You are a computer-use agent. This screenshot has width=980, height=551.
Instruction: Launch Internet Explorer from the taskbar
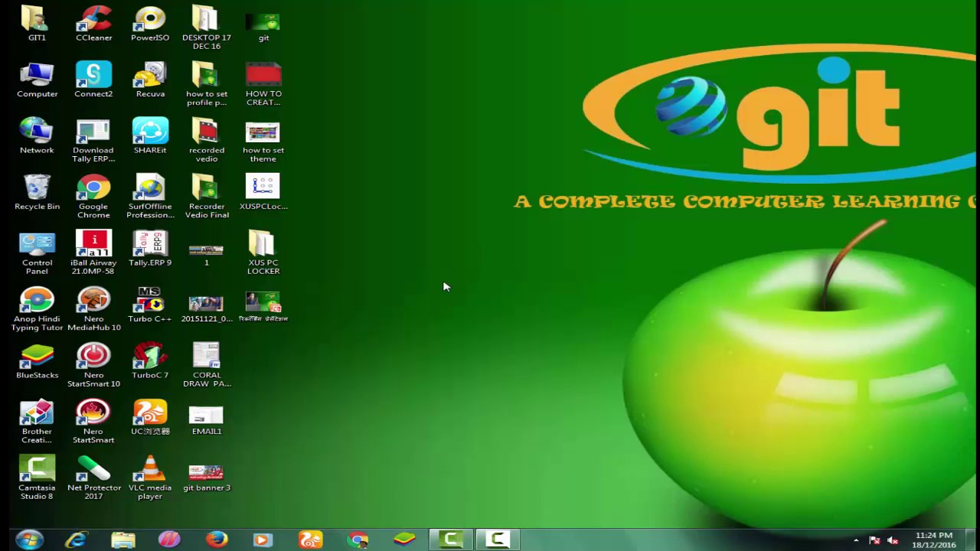pos(76,540)
